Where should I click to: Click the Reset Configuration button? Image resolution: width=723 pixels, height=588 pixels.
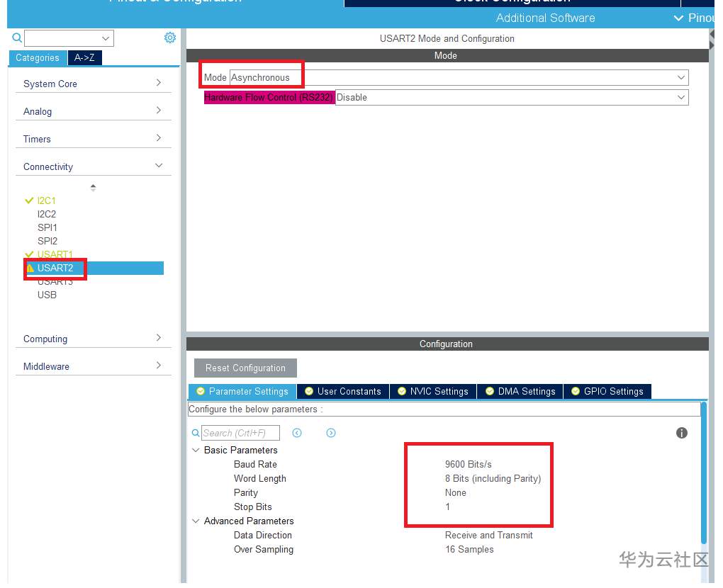[x=245, y=368]
